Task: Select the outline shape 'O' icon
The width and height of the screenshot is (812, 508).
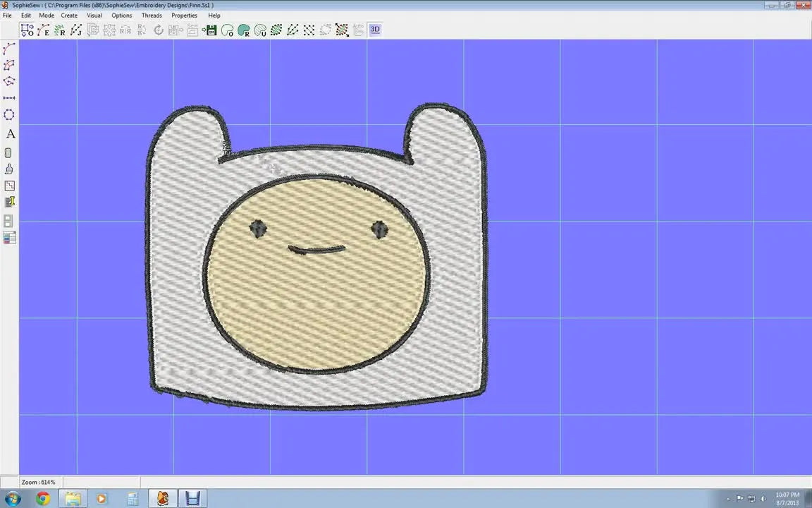Action: point(227,30)
